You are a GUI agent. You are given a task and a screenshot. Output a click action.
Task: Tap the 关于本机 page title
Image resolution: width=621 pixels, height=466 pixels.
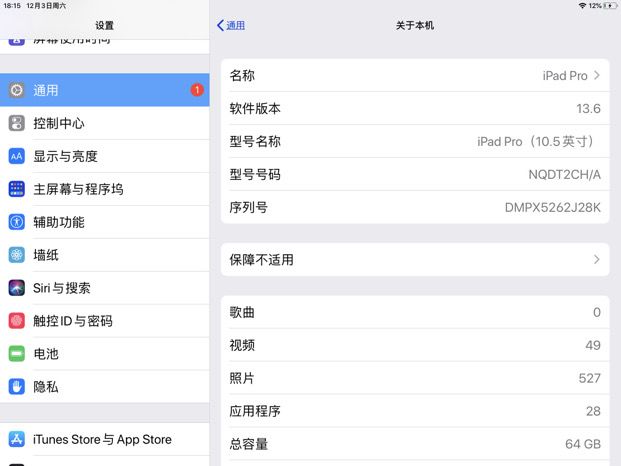pyautogui.click(x=415, y=26)
